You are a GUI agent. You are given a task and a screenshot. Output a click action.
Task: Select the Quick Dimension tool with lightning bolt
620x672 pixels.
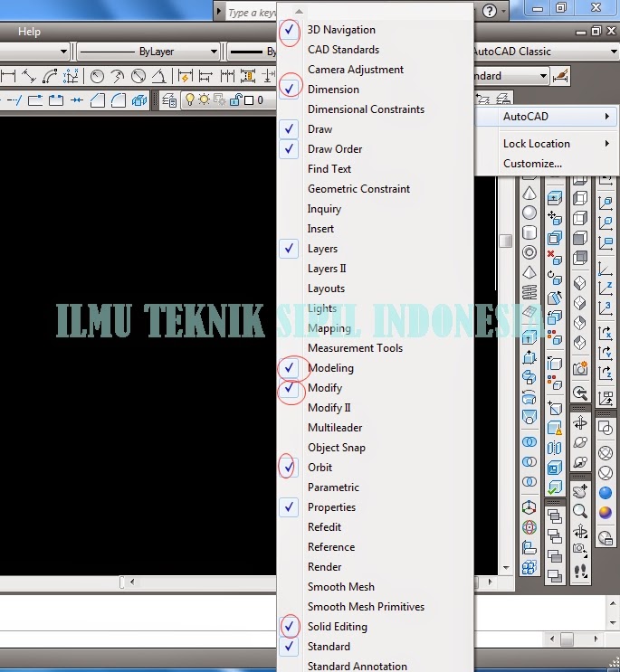[x=185, y=77]
